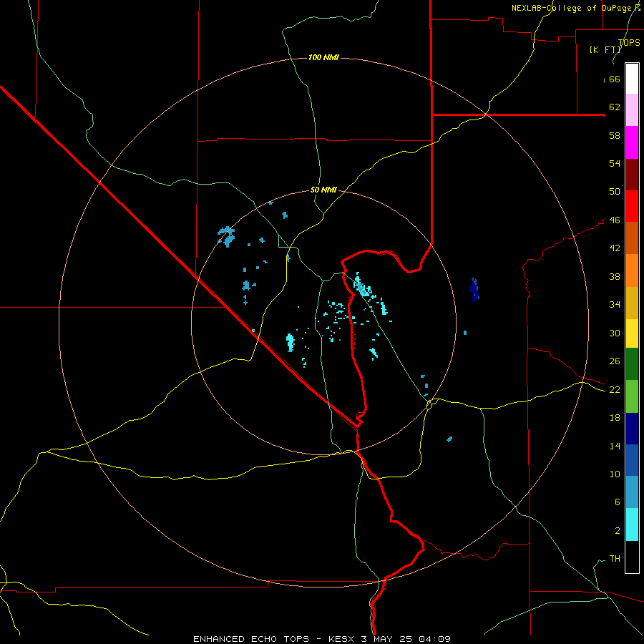Click the '10' scale value
644x644 pixels.
(615, 474)
